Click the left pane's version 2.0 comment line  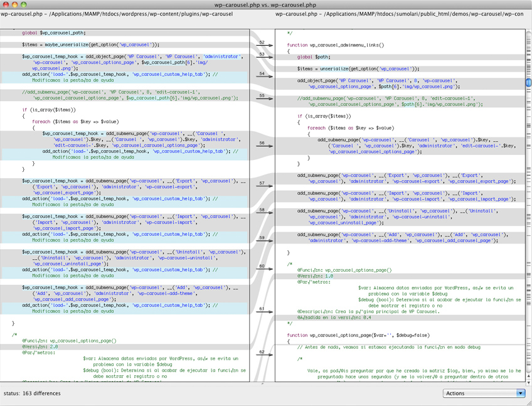pos(40,347)
